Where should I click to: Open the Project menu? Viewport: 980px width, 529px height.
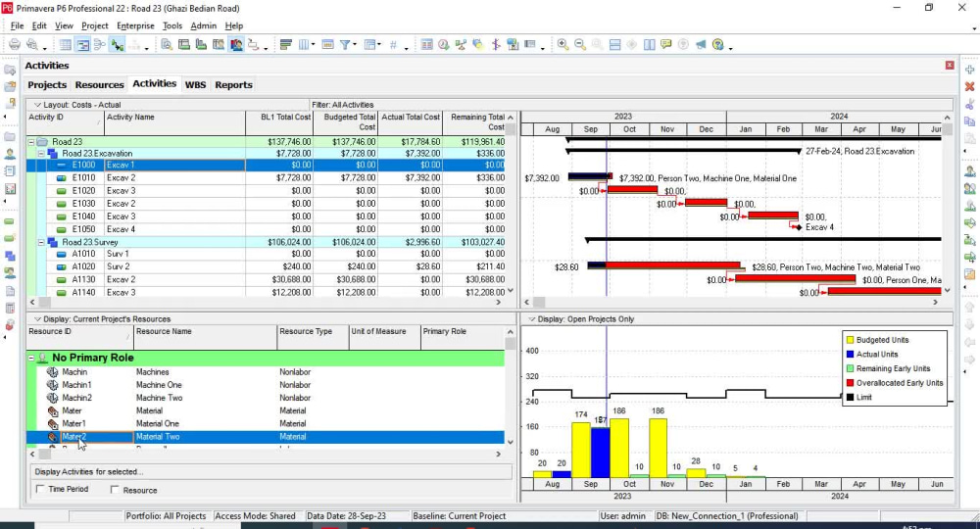click(94, 25)
